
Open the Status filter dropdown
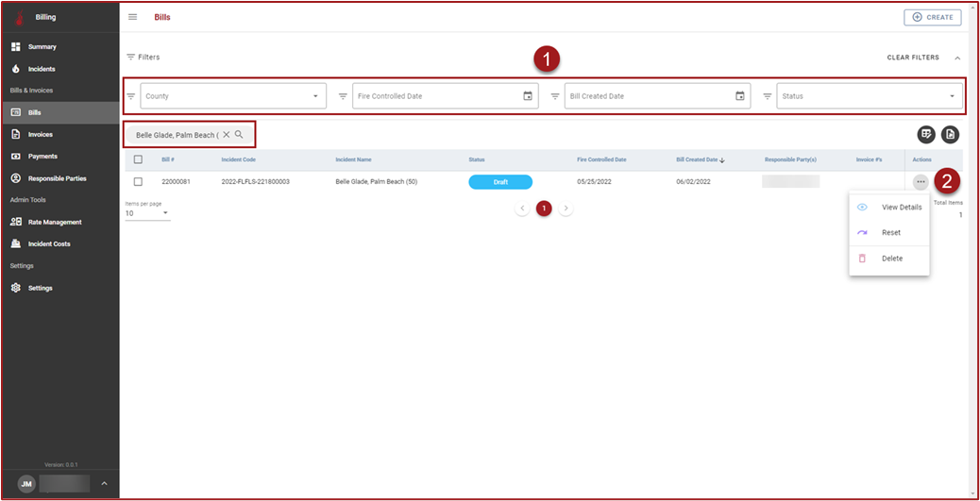(952, 96)
